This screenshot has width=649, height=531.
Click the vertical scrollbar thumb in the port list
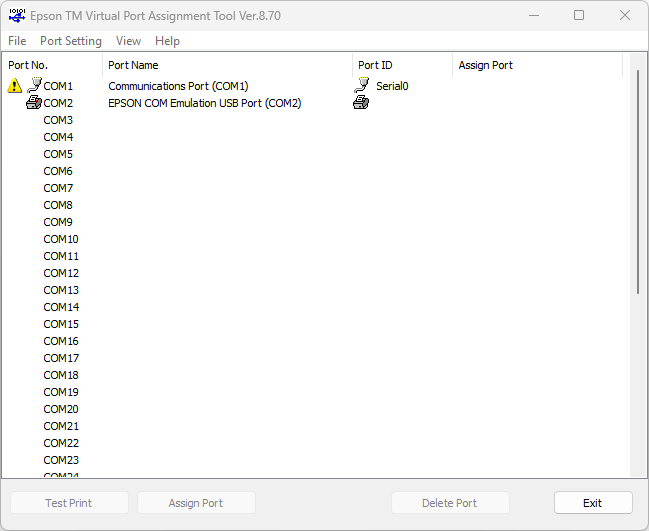click(x=638, y=182)
